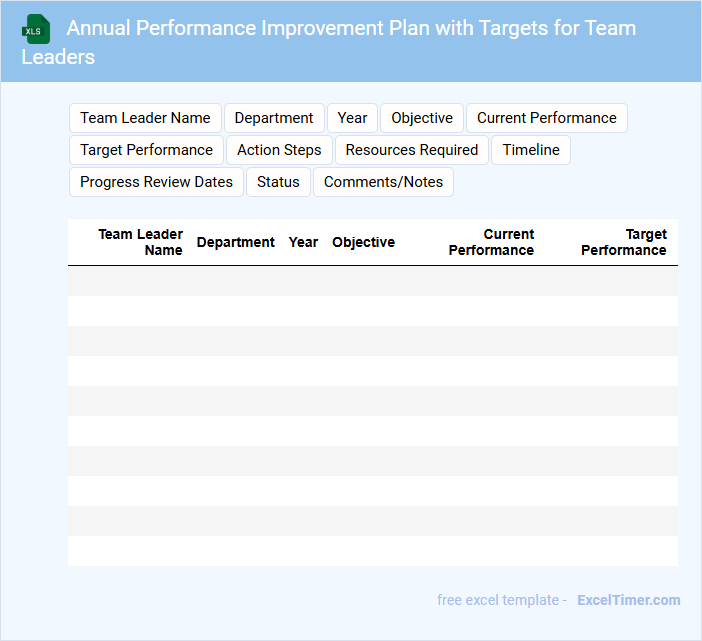Click the green XLS file icon
The height and width of the screenshot is (641, 702).
click(35, 29)
